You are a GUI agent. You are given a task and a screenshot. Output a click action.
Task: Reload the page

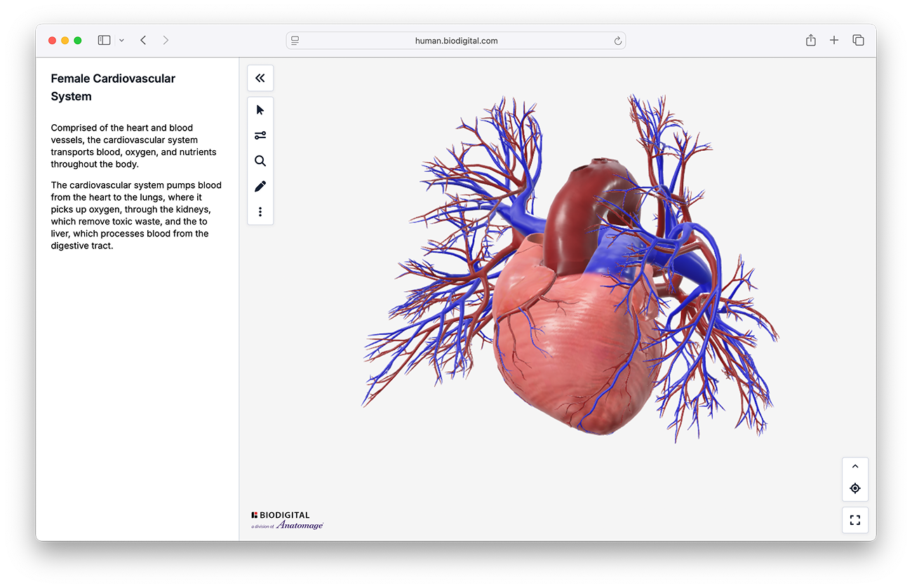pyautogui.click(x=618, y=41)
